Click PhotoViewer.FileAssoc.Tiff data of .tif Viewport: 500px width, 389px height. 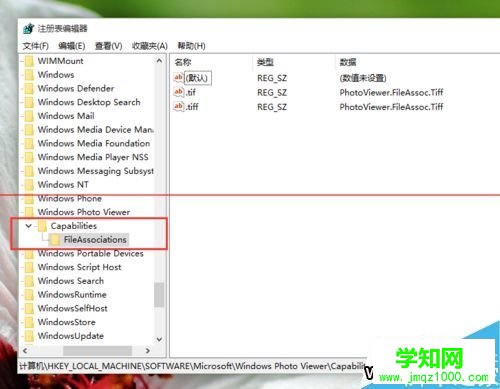pyautogui.click(x=391, y=92)
